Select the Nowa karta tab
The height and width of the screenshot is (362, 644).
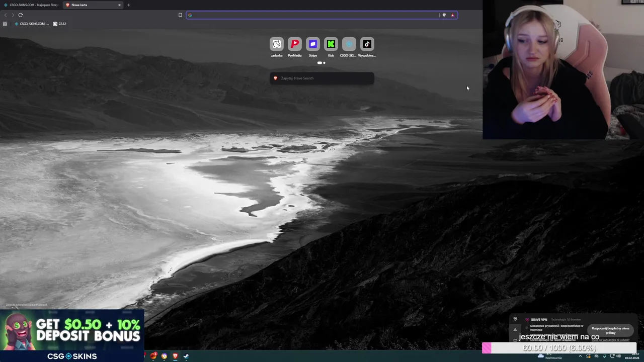click(x=93, y=5)
